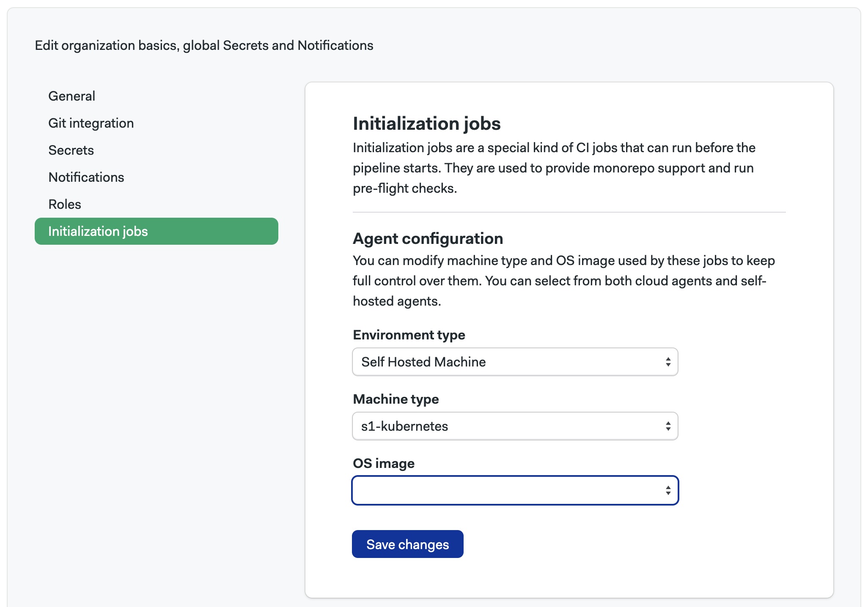
Task: Click the Environment type stepper arrows
Action: [667, 362]
